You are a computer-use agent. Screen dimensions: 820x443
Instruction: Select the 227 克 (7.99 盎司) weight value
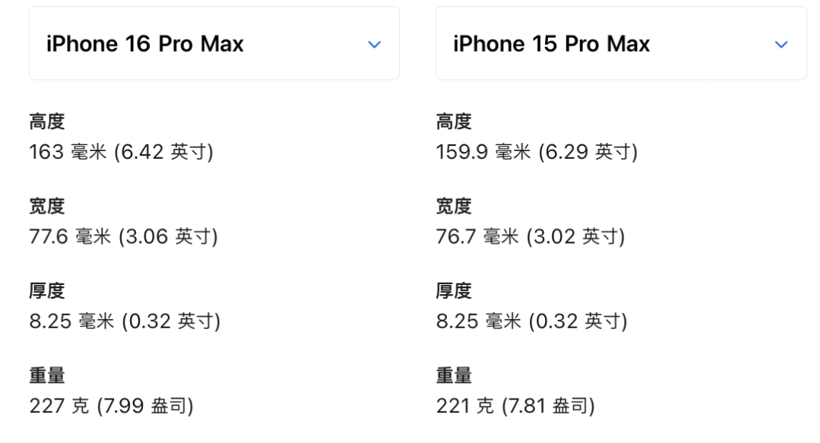click(x=111, y=406)
